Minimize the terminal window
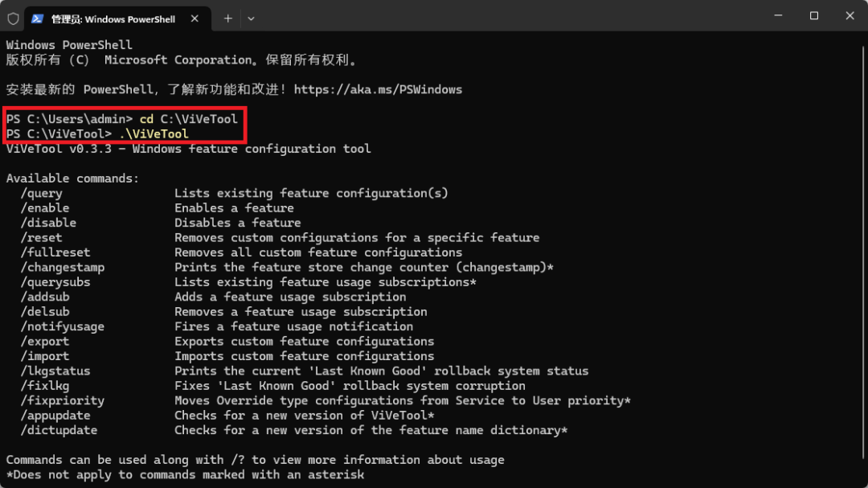 click(777, 15)
